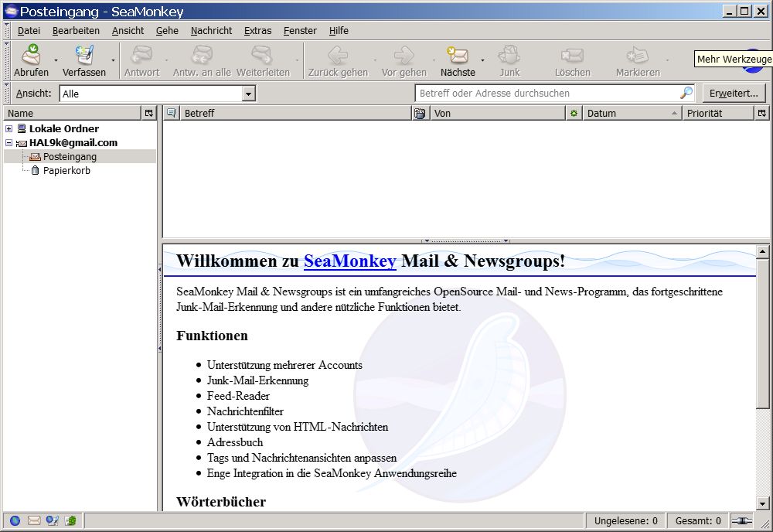Click the Ungelesene: 0 status text
The width and height of the screenshot is (773, 532).
tap(625, 520)
